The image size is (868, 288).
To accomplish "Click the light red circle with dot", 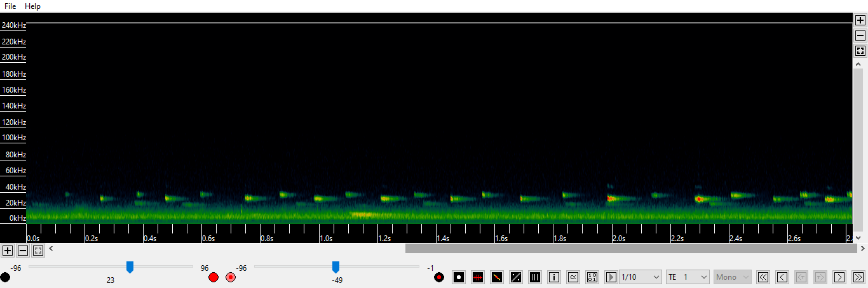I will [x=231, y=277].
